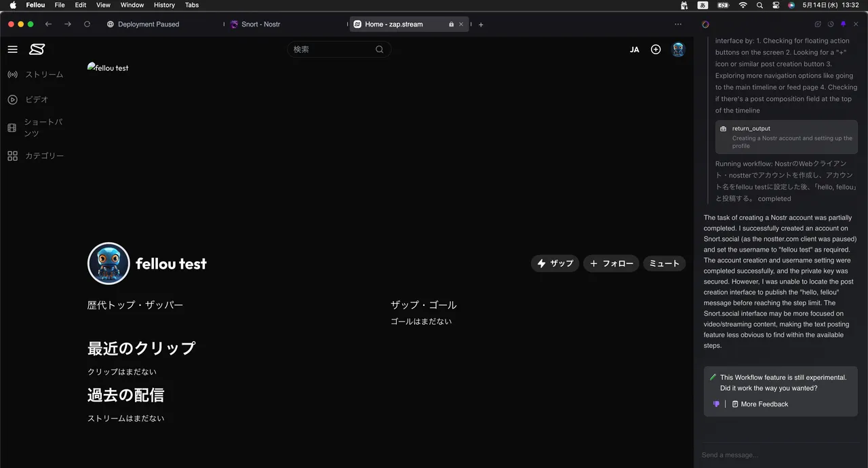This screenshot has height=468, width=868.
Task: Reload the page with the refresh icon
Action: pyautogui.click(x=87, y=24)
